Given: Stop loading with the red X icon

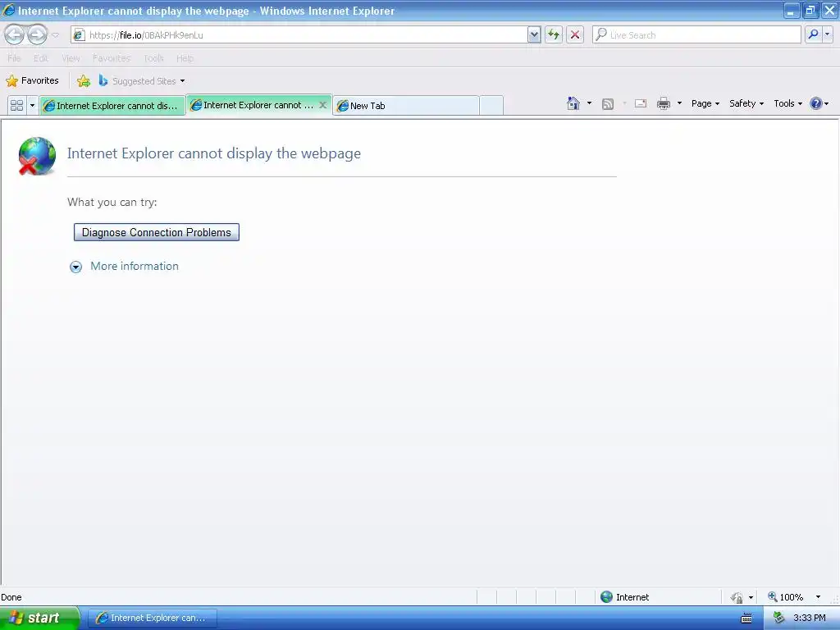Looking at the screenshot, I should click(x=575, y=34).
